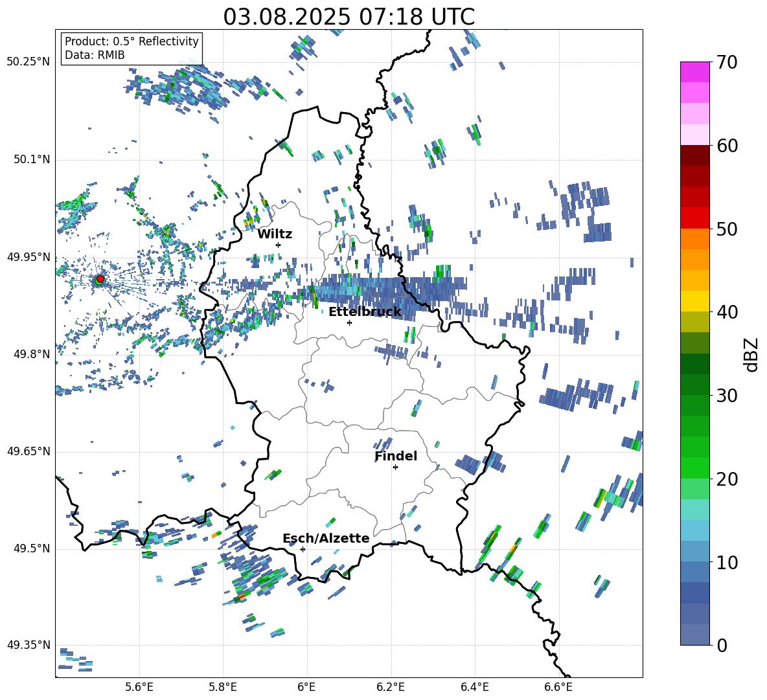Screen dimensions: 767x700
Task: Click the Wiltz city label
Action: click(275, 234)
